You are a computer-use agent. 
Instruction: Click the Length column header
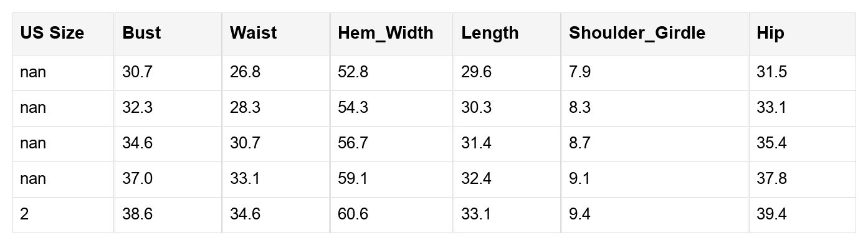click(507, 34)
